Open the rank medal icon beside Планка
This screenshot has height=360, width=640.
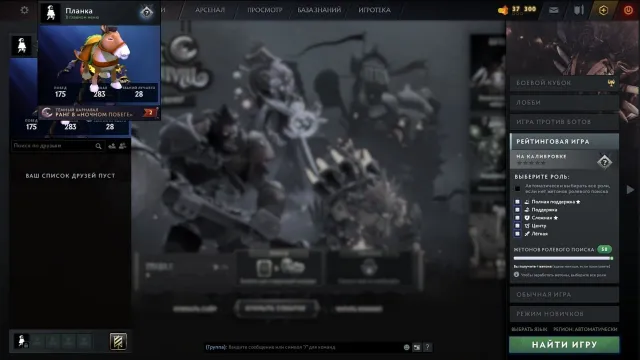click(x=147, y=13)
